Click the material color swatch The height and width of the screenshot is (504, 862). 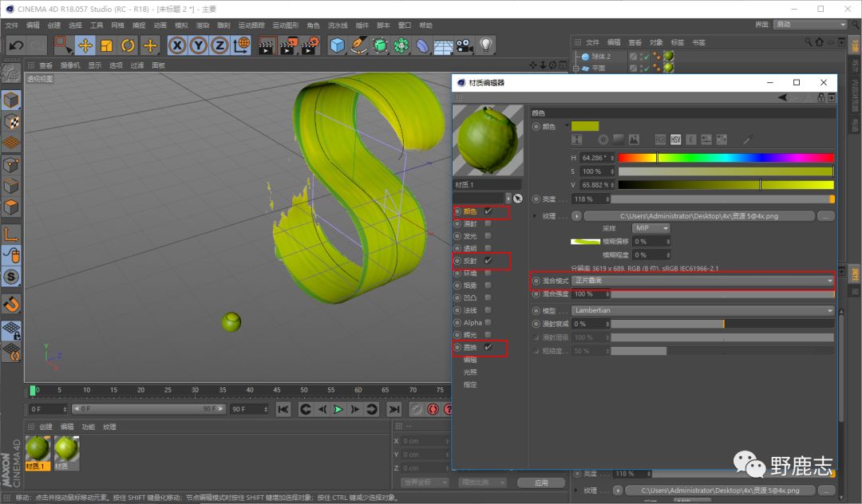[x=585, y=126]
